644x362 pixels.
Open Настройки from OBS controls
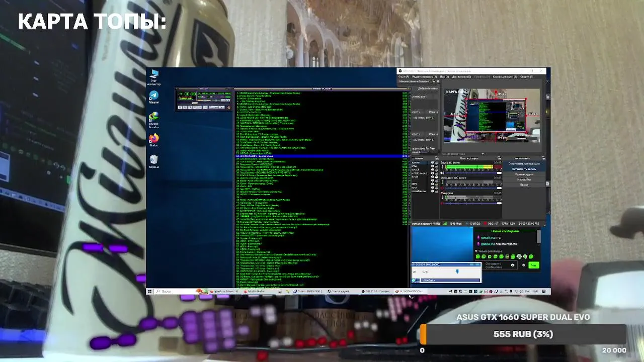coord(524,179)
